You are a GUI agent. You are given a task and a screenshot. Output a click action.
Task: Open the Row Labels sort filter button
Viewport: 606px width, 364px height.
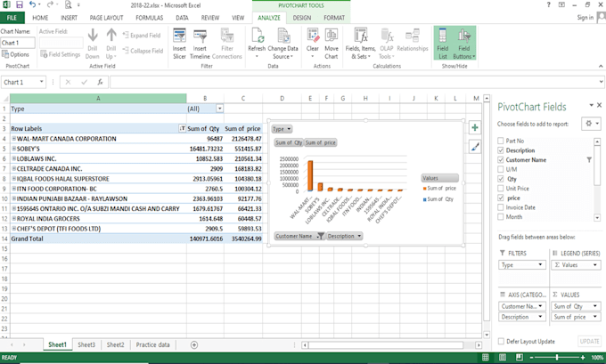tap(182, 128)
